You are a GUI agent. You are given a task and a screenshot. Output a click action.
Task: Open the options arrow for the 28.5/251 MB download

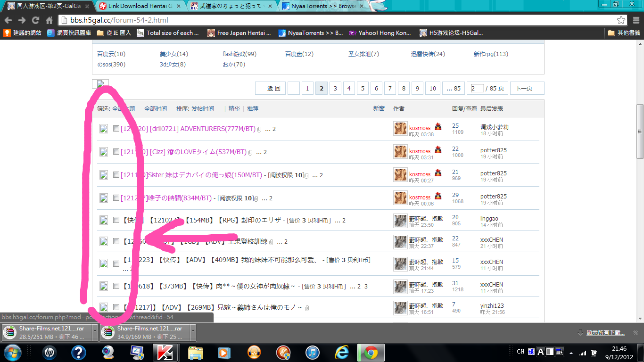[94, 332]
